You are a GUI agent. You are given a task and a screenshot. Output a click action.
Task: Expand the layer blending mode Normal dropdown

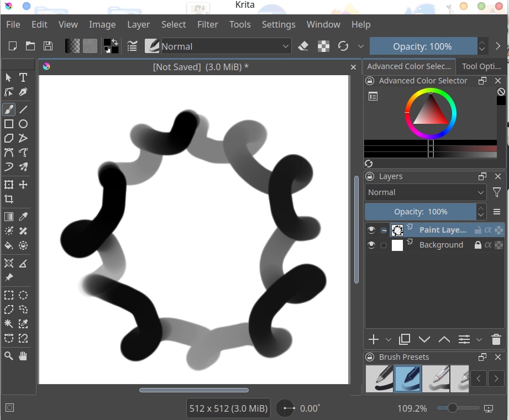click(x=426, y=192)
